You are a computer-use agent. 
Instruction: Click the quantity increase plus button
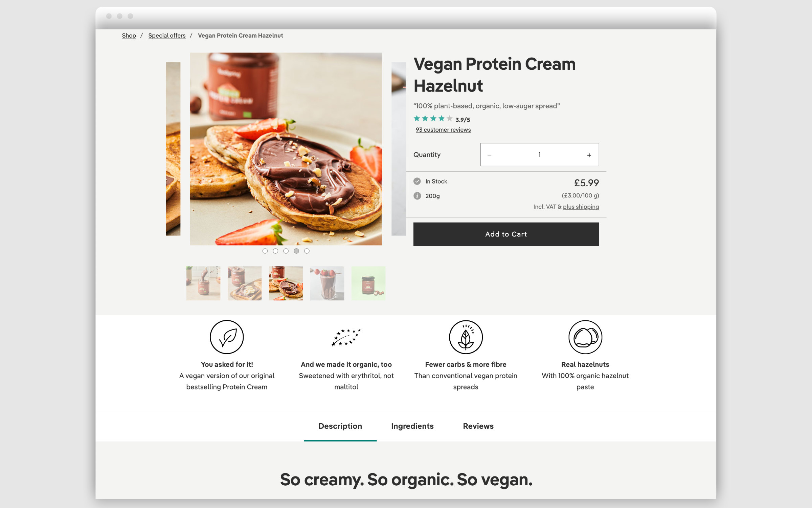point(589,154)
